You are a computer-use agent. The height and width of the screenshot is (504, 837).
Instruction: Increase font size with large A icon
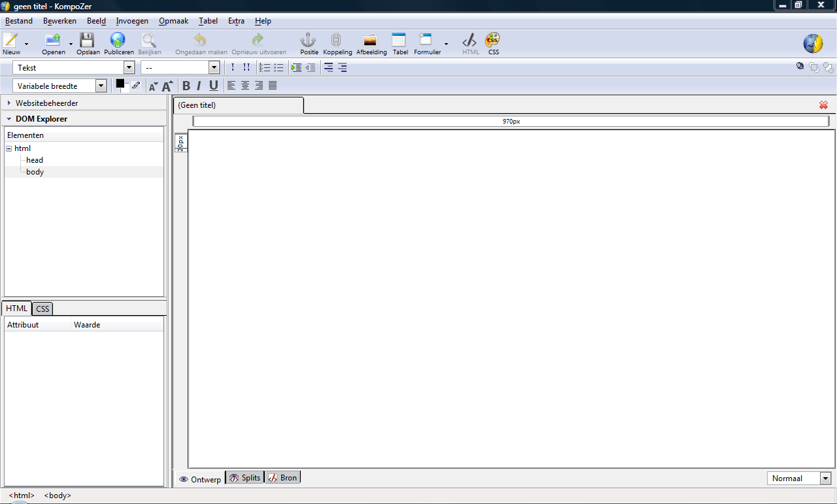(x=167, y=86)
